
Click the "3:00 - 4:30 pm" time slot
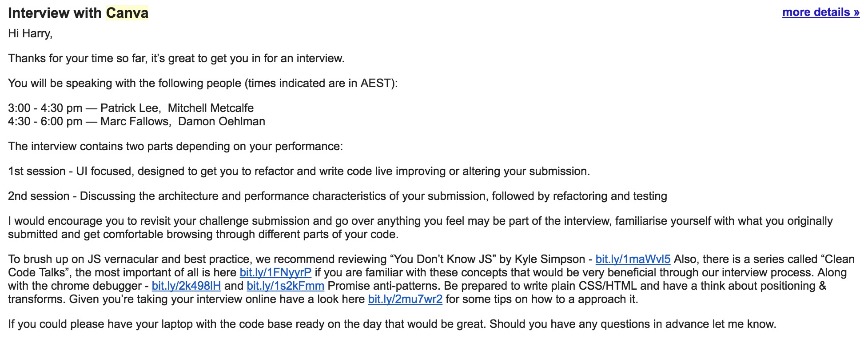45,108
